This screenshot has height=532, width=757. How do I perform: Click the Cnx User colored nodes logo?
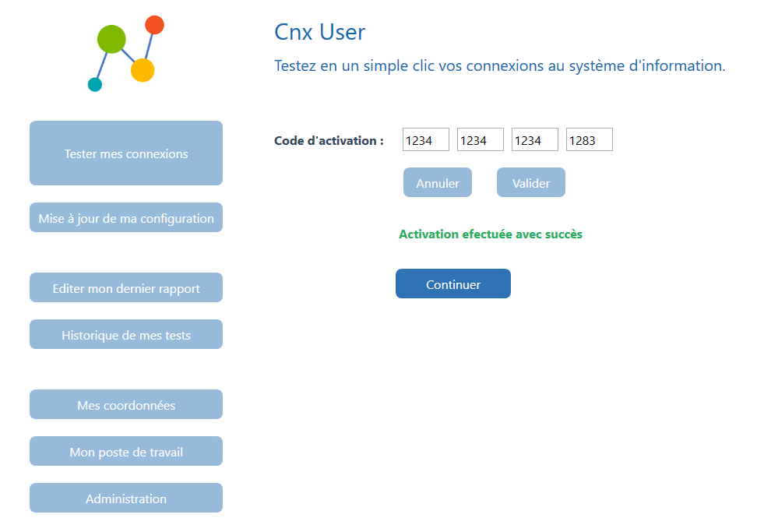coord(126,54)
